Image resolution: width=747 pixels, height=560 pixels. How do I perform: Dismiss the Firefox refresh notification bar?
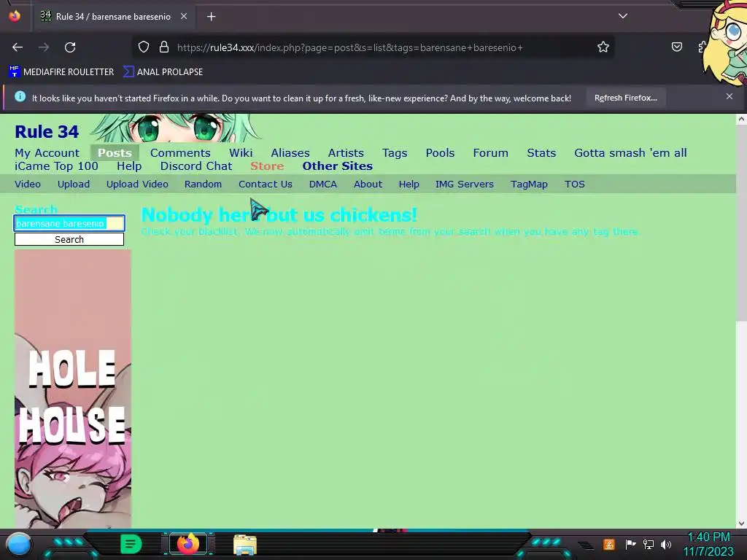729,97
